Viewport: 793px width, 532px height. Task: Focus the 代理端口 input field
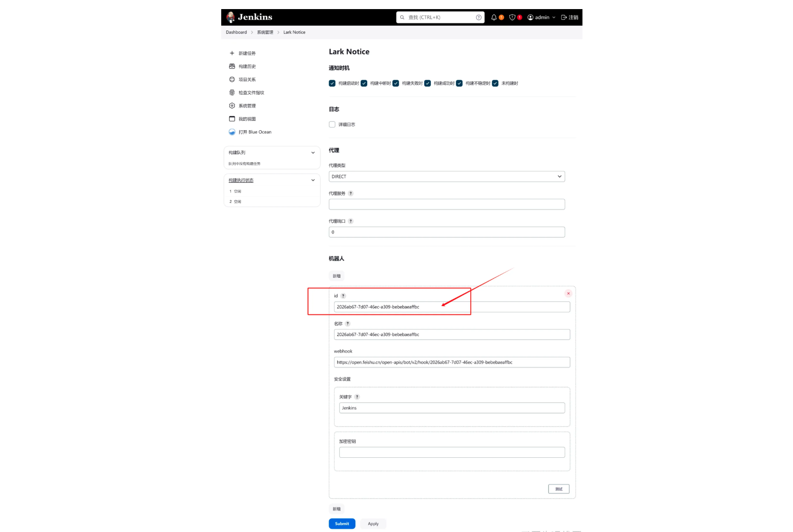[447, 232]
